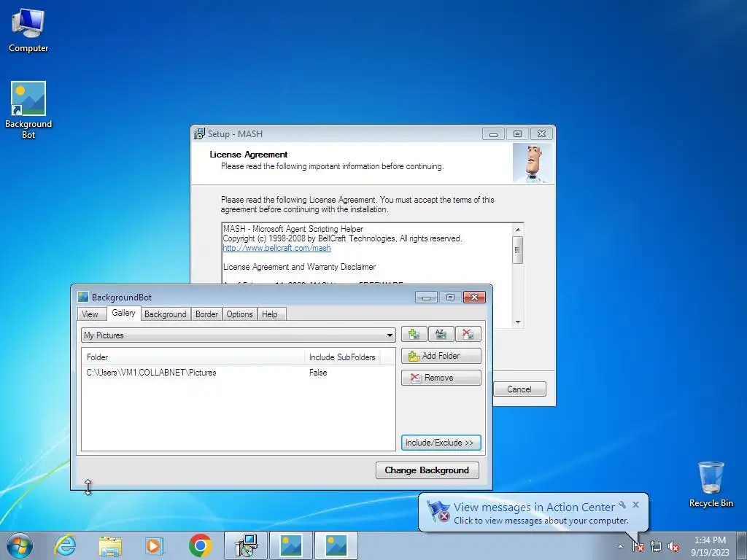Open the Options tab

(239, 314)
